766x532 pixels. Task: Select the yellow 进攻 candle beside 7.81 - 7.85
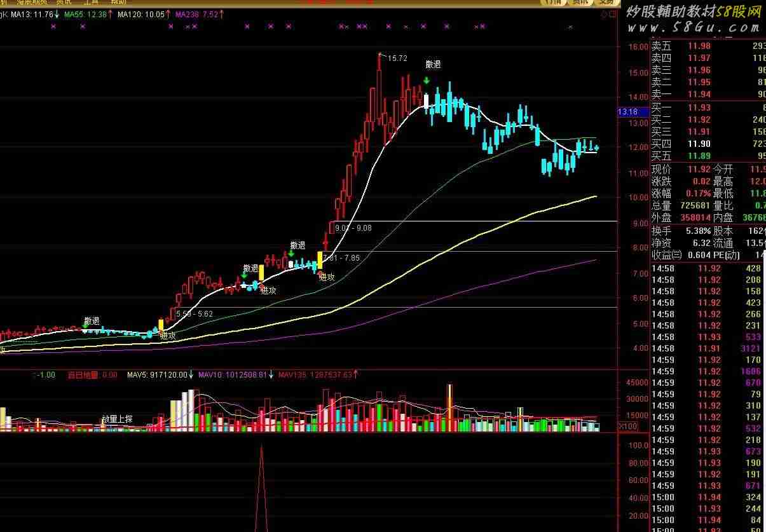tap(320, 260)
